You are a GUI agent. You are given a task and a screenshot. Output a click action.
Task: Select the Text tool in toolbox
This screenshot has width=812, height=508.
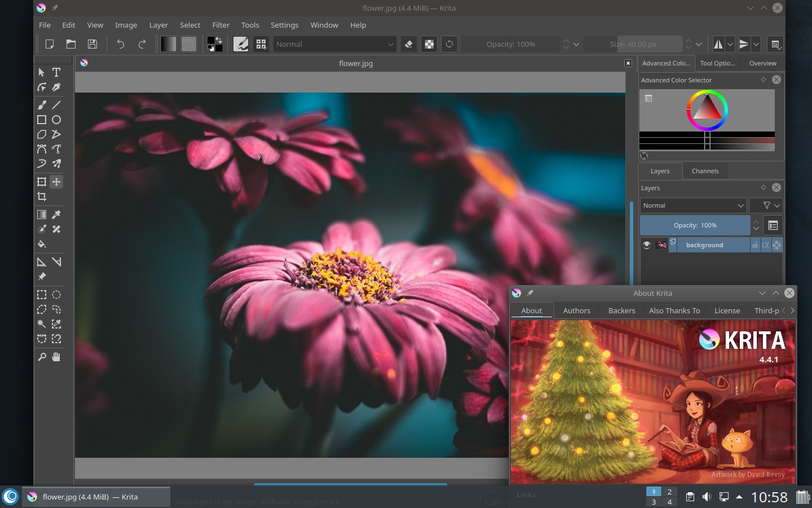pos(56,72)
